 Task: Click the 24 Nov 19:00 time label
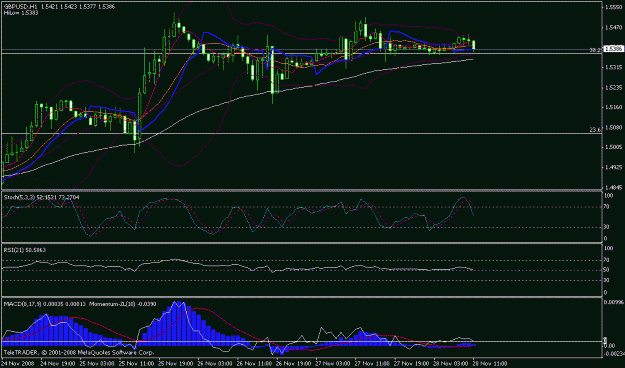coord(57,364)
